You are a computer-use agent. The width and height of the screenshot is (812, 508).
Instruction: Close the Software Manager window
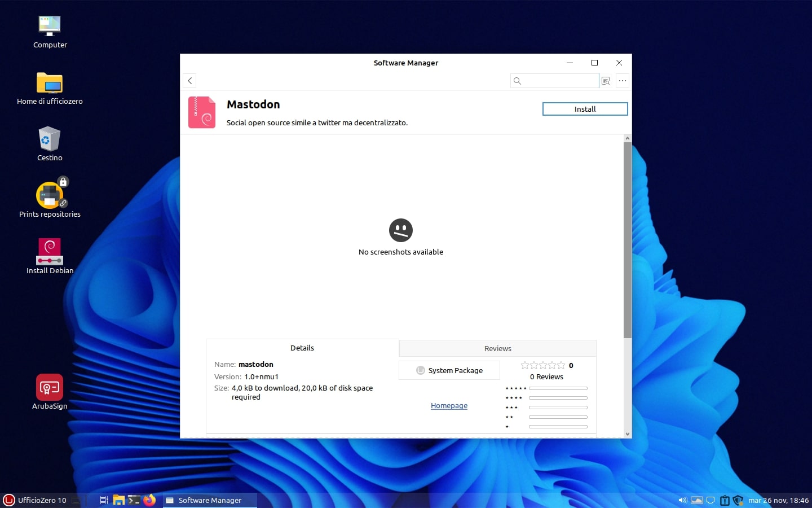click(619, 63)
